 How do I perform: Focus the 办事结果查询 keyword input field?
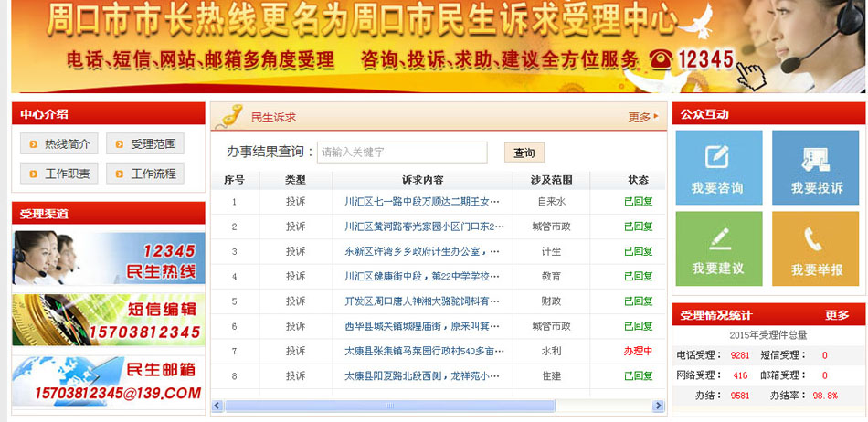point(402,153)
